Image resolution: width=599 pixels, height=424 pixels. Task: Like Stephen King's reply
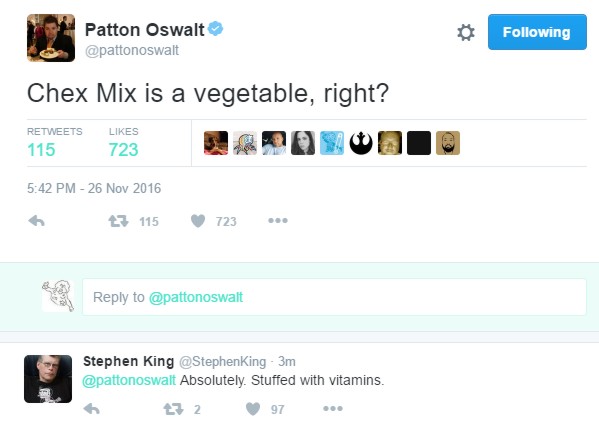tap(253, 409)
